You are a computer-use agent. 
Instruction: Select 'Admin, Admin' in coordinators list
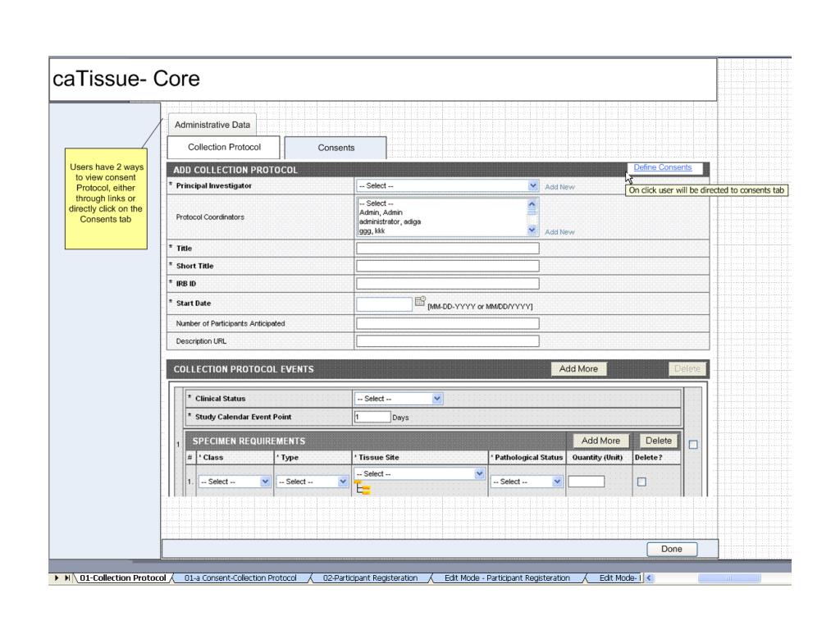(x=381, y=212)
